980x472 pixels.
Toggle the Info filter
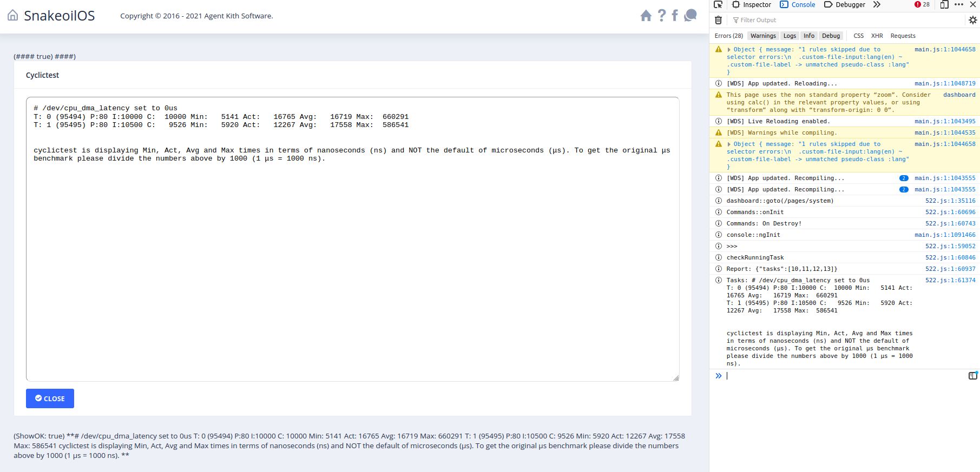click(x=809, y=36)
